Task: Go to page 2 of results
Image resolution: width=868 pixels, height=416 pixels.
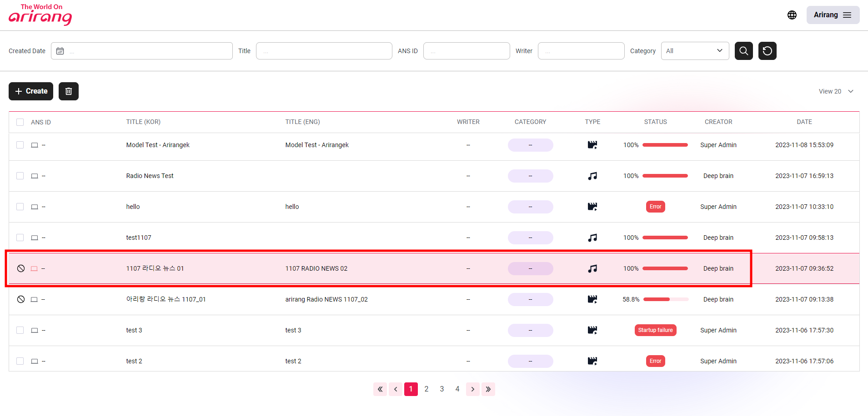Action: (426, 389)
